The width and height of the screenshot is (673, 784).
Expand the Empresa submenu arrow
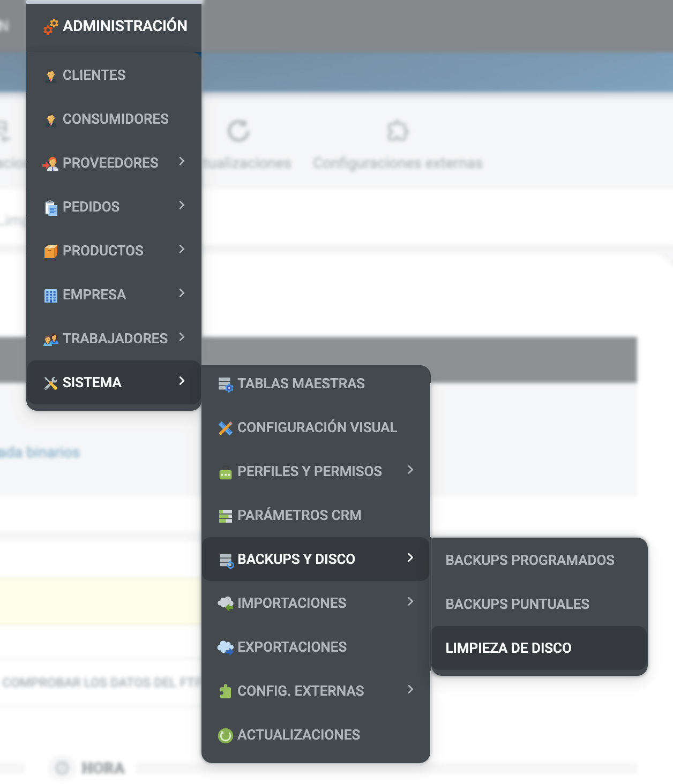click(x=182, y=293)
